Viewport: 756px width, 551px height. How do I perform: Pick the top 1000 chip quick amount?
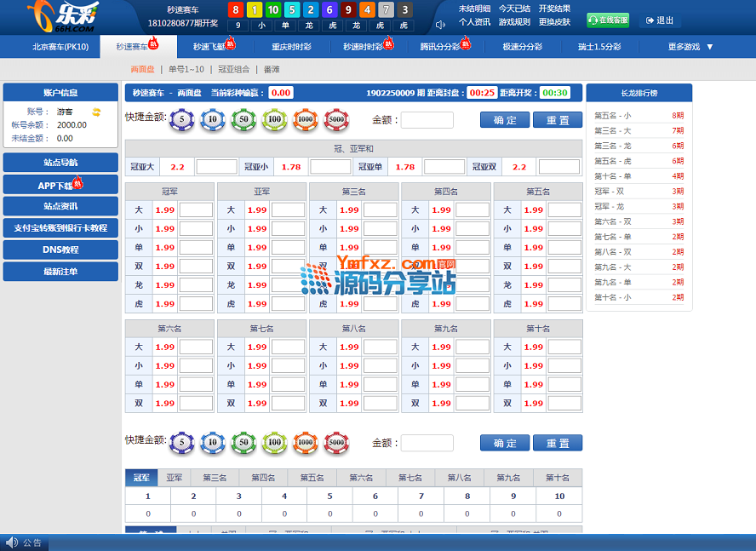coord(305,120)
